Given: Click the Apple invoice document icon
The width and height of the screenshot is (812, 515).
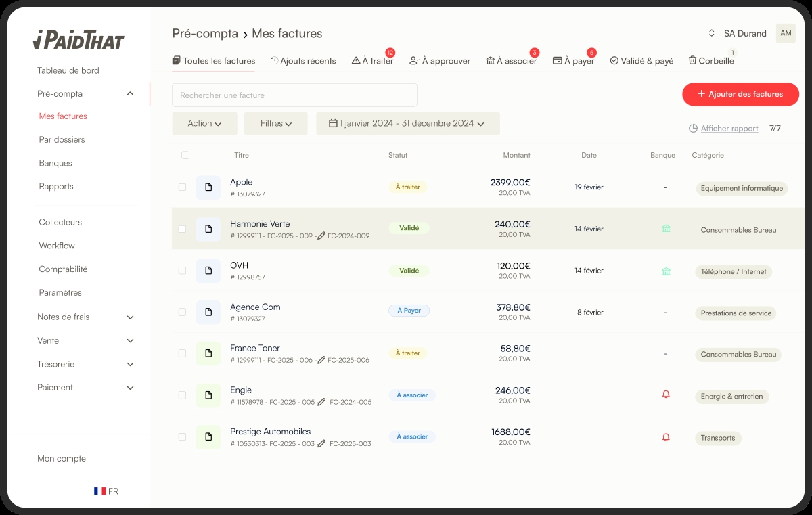Looking at the screenshot, I should (208, 187).
